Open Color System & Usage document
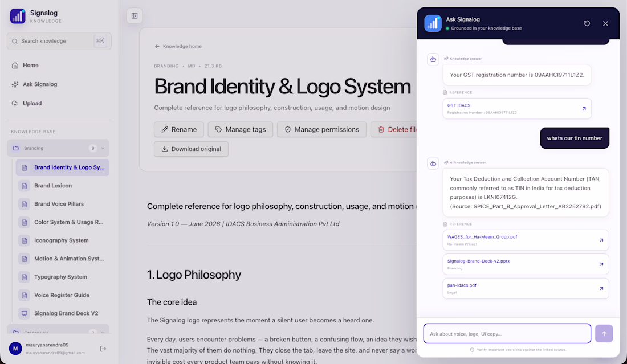 (x=62, y=222)
